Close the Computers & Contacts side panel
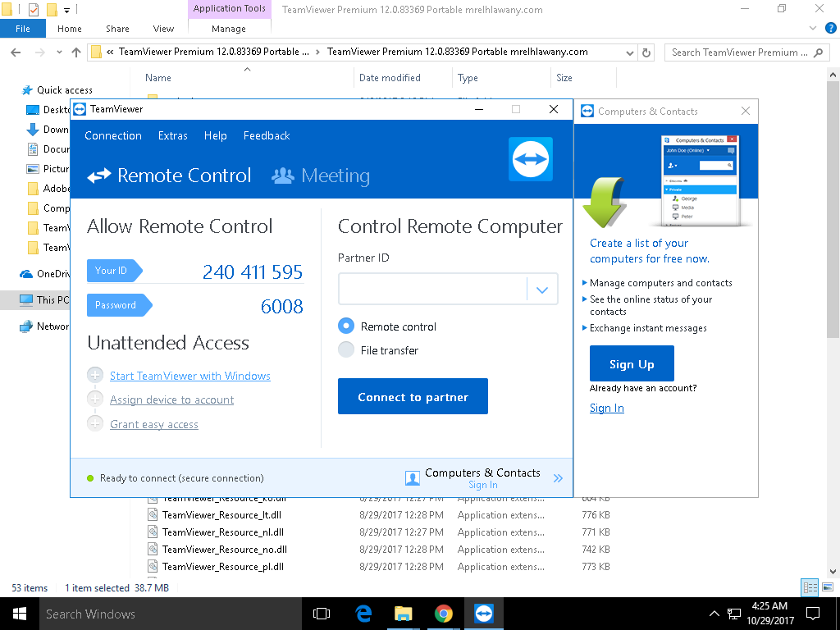840x630 pixels. 745,111
